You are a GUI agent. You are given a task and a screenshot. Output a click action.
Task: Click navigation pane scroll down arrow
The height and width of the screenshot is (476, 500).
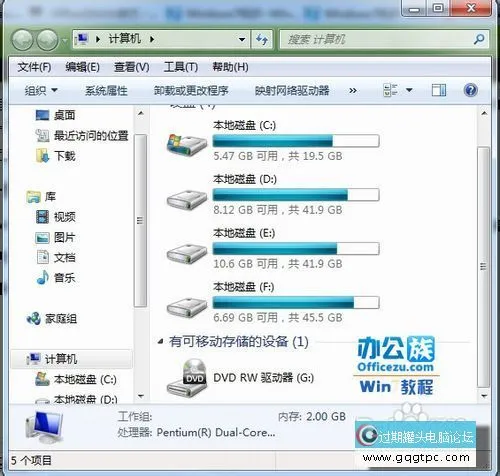tap(141, 396)
